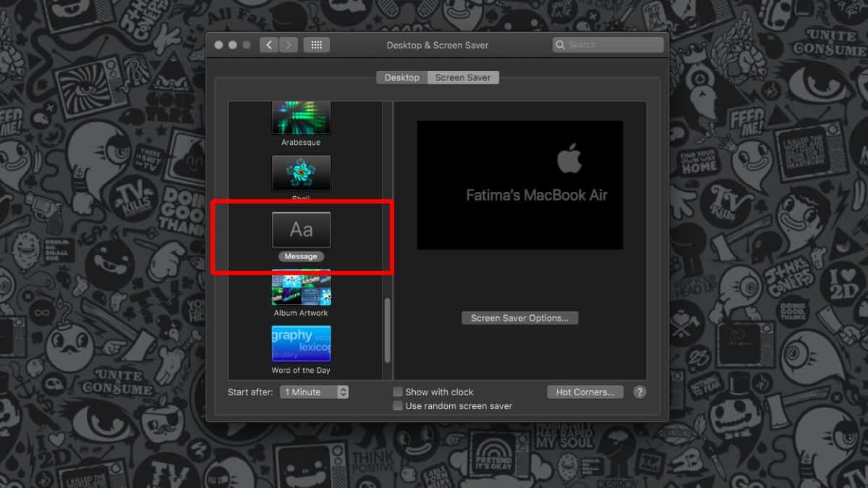868x488 pixels.
Task: Go back with the left chevron button
Action: (x=269, y=45)
